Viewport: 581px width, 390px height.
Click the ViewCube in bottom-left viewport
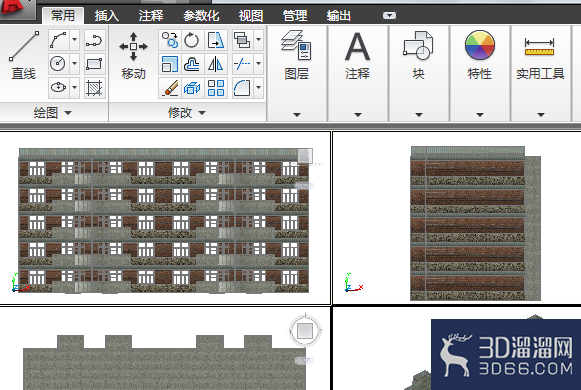(305, 330)
